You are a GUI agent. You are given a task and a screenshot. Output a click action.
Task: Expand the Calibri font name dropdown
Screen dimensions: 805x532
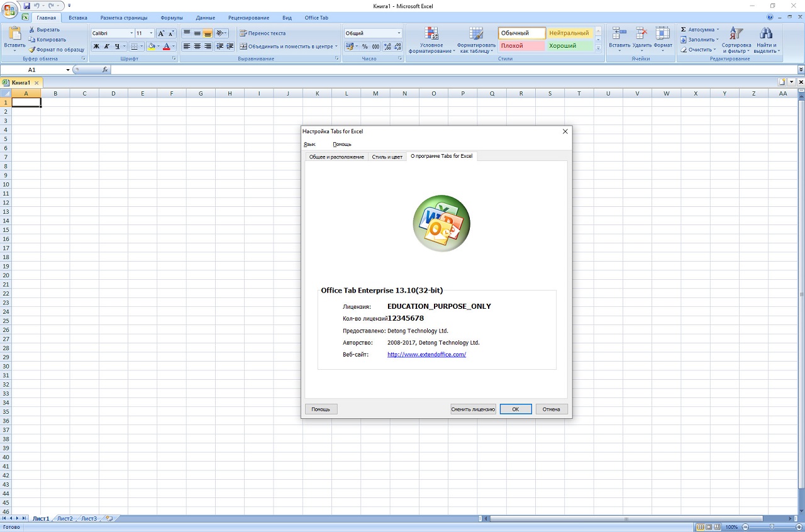pyautogui.click(x=131, y=33)
